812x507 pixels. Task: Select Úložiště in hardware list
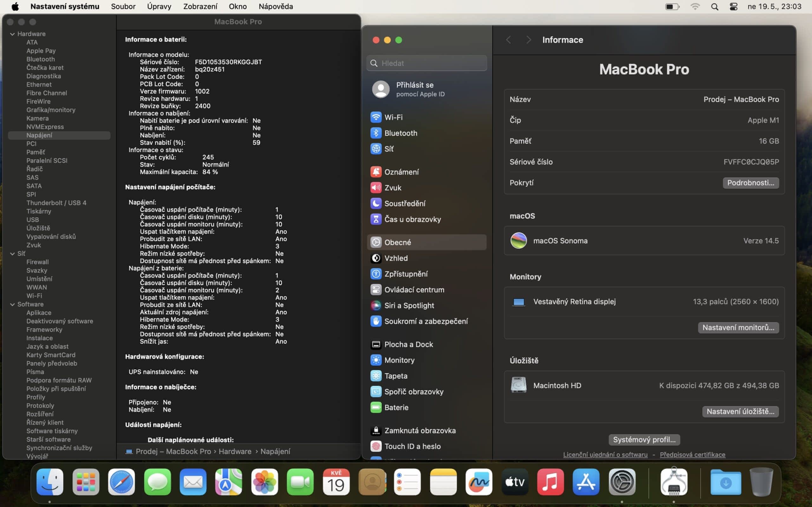click(x=38, y=228)
